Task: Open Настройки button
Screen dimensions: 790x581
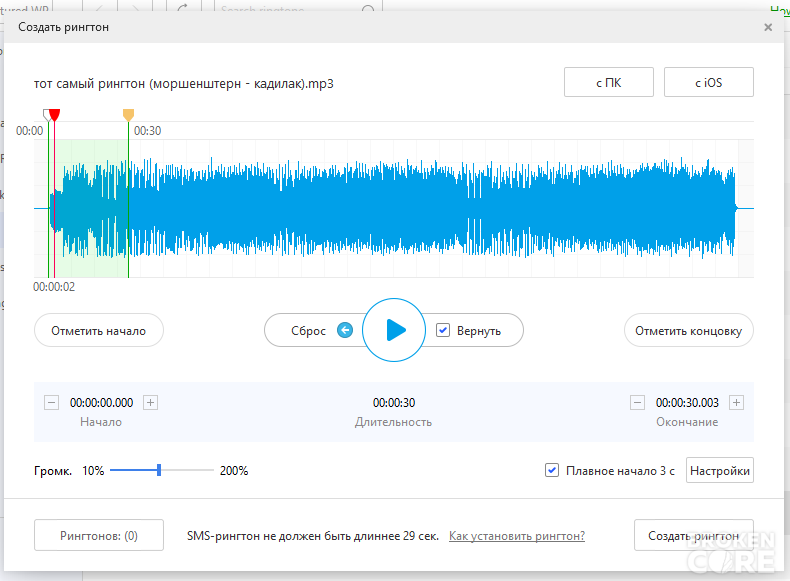Action: pyautogui.click(x=719, y=470)
